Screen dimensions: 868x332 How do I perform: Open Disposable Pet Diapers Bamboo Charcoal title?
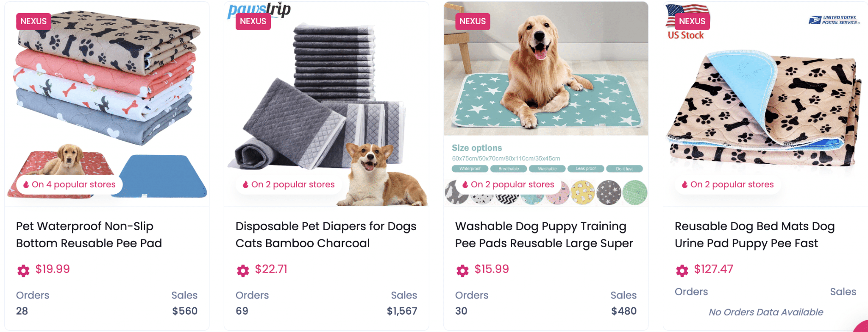[x=326, y=234]
